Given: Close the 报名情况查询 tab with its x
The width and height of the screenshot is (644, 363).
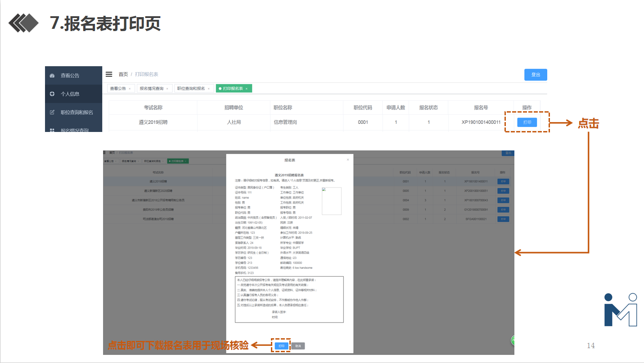Looking at the screenshot, I should pos(167,89).
